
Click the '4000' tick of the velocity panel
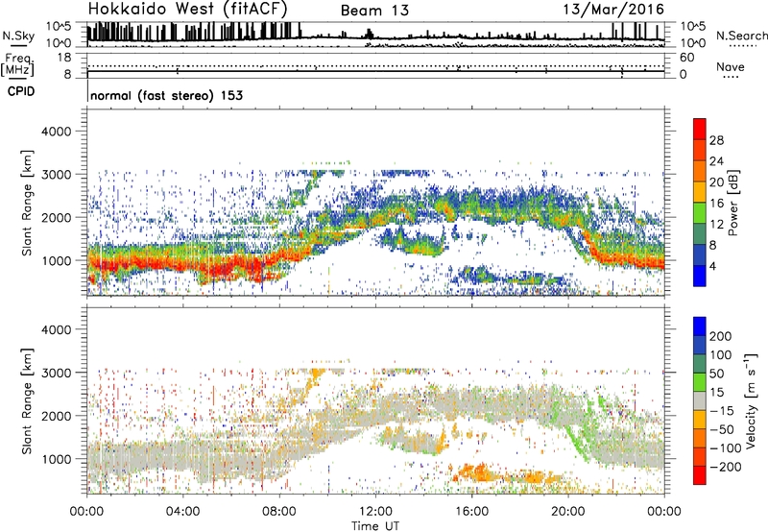[x=56, y=329]
